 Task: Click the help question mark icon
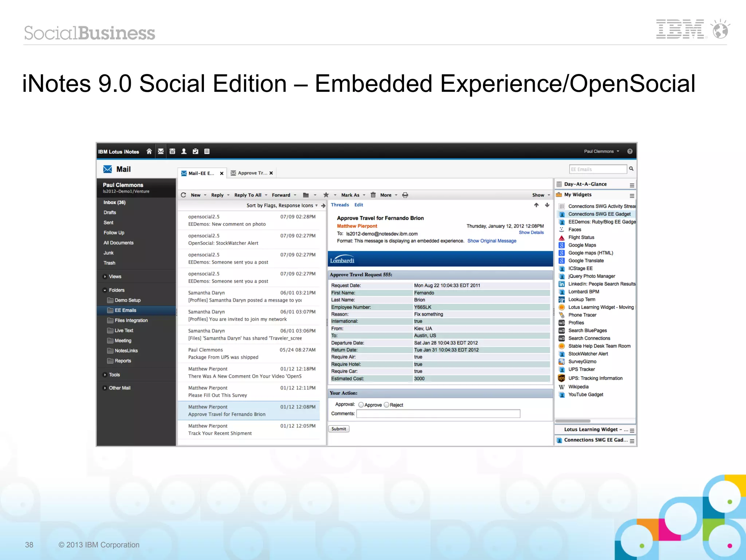click(630, 152)
